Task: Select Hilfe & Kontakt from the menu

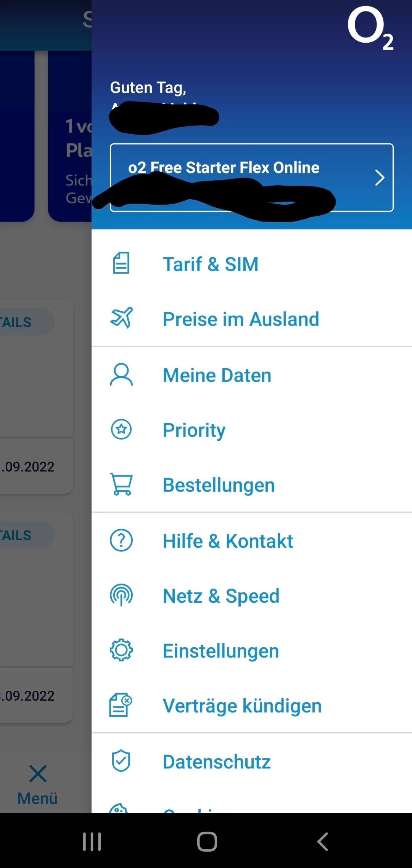Action: tap(228, 541)
